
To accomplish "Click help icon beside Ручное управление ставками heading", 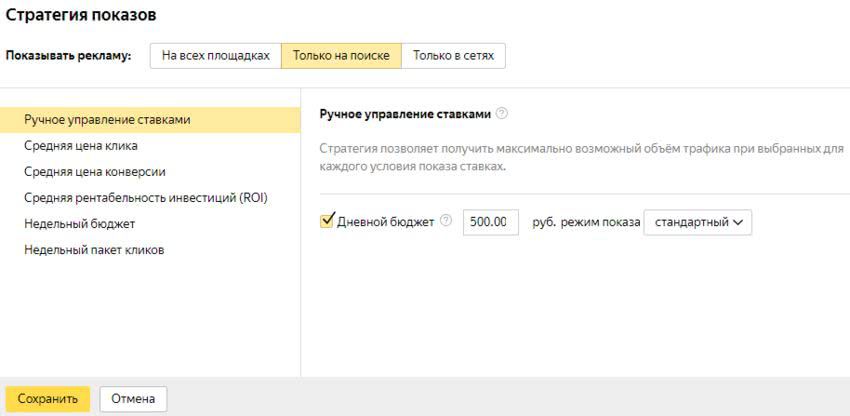I will point(502,114).
